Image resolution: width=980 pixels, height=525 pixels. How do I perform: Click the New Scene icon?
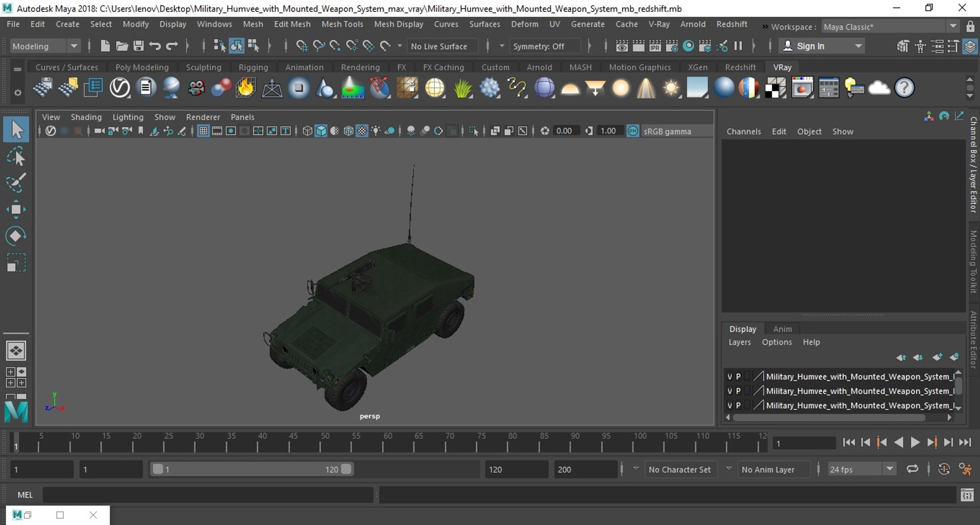coord(105,46)
